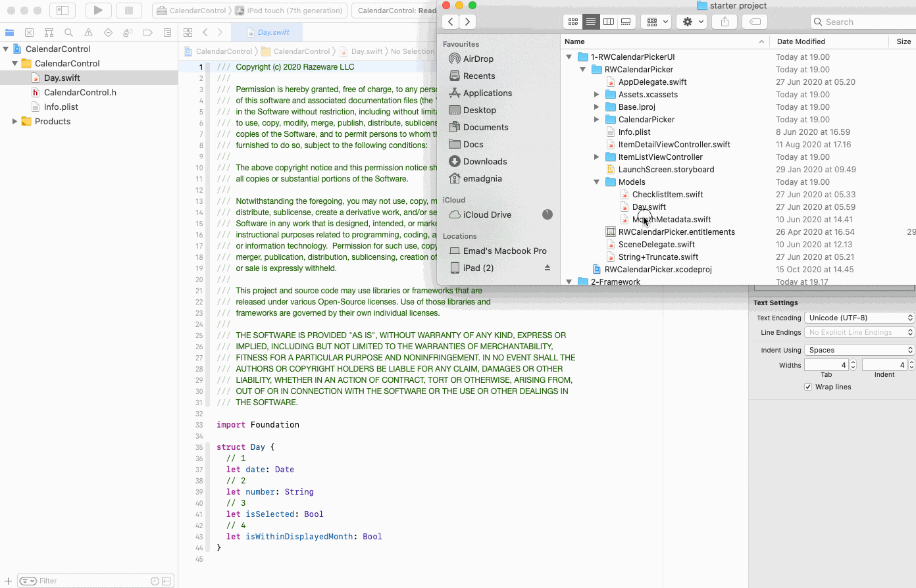Open the Source Control navigator

pos(29,32)
